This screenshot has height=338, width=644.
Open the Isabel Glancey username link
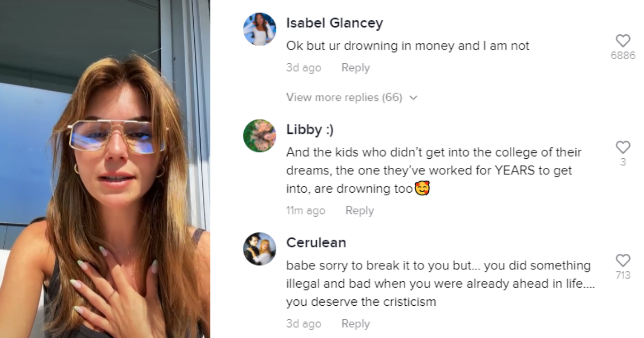pos(334,23)
